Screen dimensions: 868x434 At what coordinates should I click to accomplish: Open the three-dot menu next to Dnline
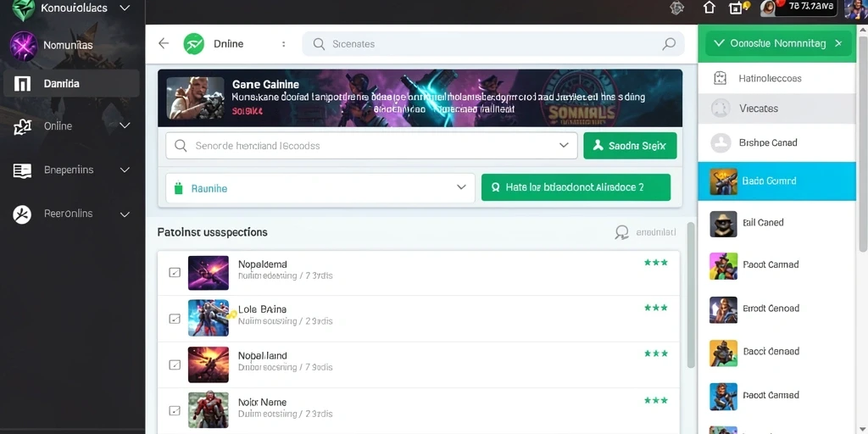coord(283,44)
